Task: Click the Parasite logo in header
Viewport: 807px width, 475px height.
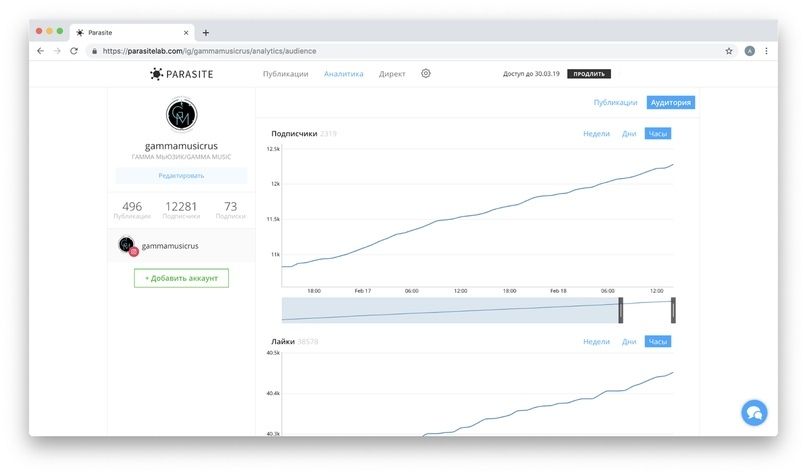Action: coord(181,74)
